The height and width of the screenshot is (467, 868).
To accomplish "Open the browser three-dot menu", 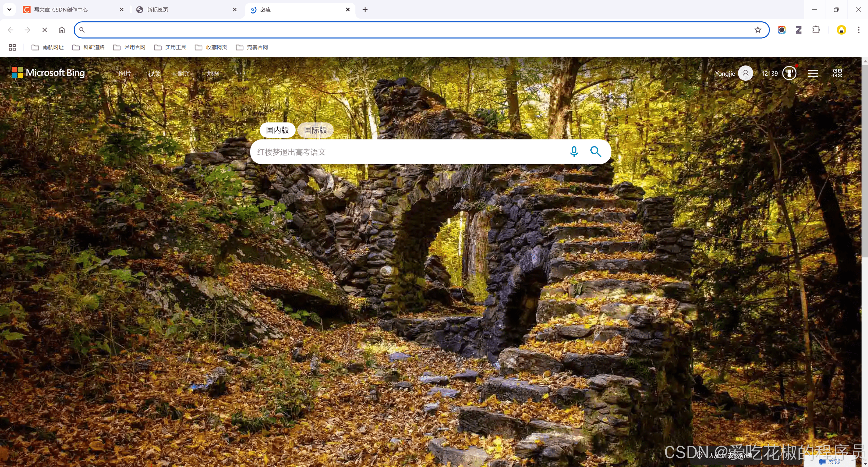I will point(858,30).
